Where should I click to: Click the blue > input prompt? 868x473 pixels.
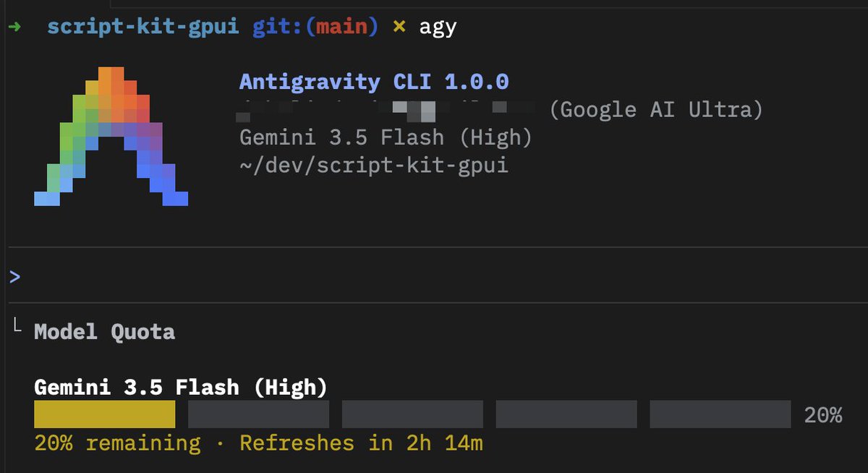15,276
